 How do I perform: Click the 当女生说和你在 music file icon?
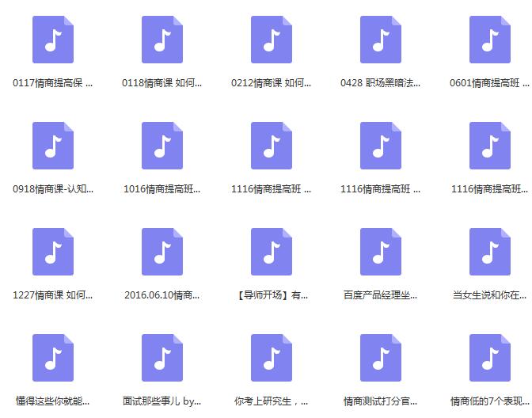click(x=490, y=252)
